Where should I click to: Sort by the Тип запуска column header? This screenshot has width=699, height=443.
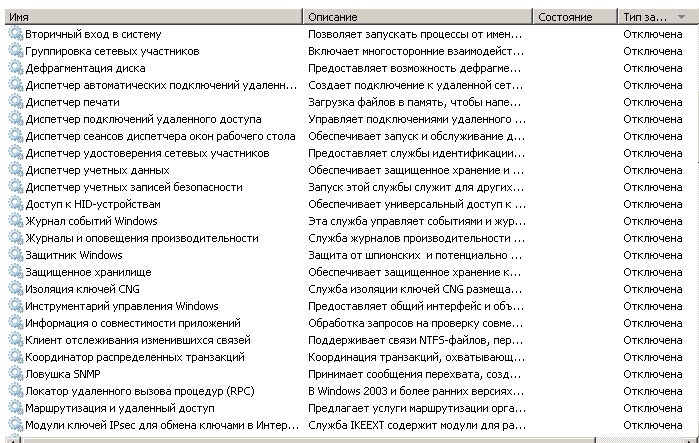(x=658, y=17)
